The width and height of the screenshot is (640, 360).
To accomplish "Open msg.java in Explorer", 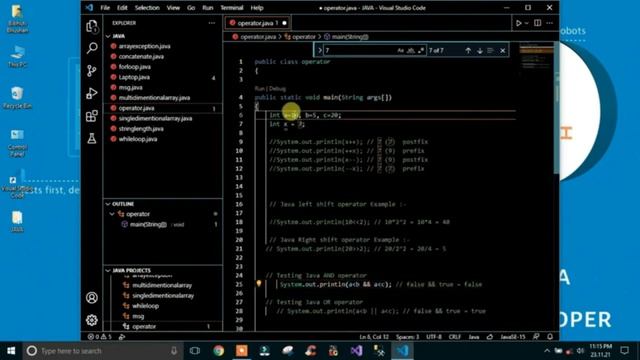I will (131, 87).
